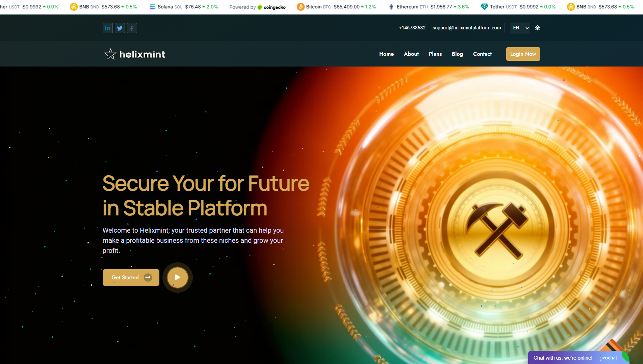Click the Solana SOL ticker price
Screen dimensions: 643x364
click(193, 7)
